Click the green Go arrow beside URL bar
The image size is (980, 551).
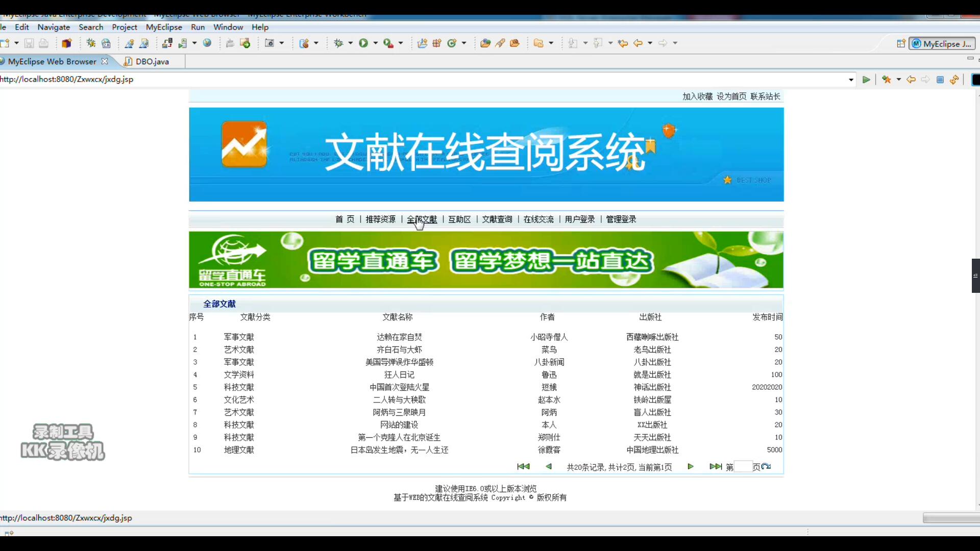pos(866,80)
